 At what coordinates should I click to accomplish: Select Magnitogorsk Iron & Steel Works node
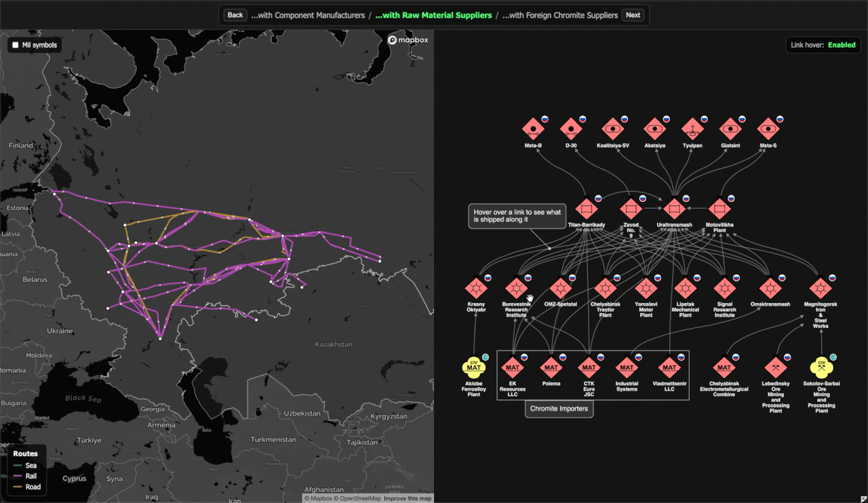click(x=821, y=288)
